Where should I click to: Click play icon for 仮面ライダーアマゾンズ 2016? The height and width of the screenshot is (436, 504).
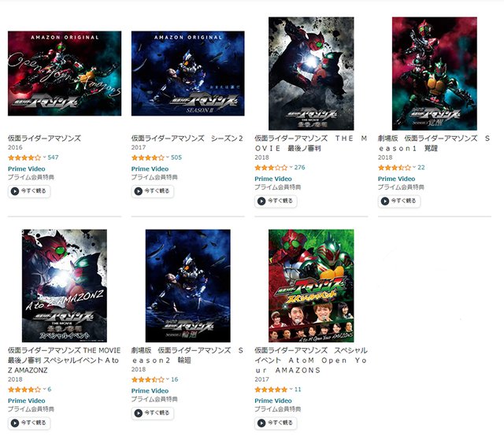click(x=15, y=191)
